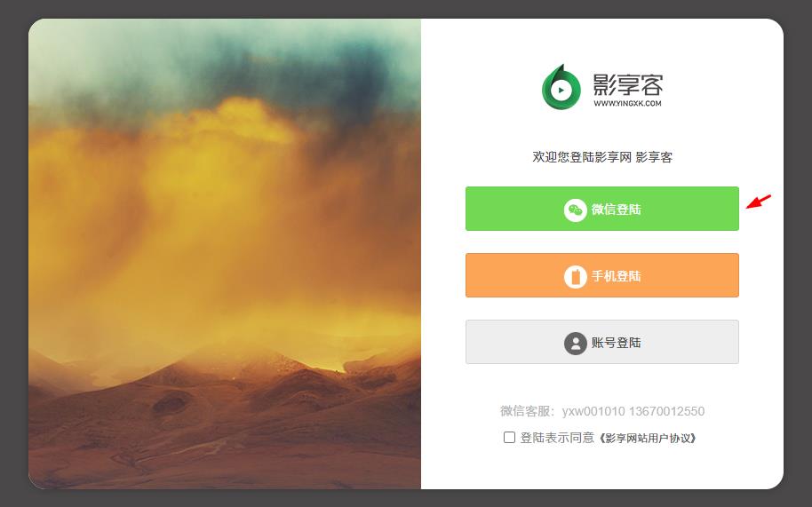Click the yxw001010 WeChat ID

tap(593, 411)
